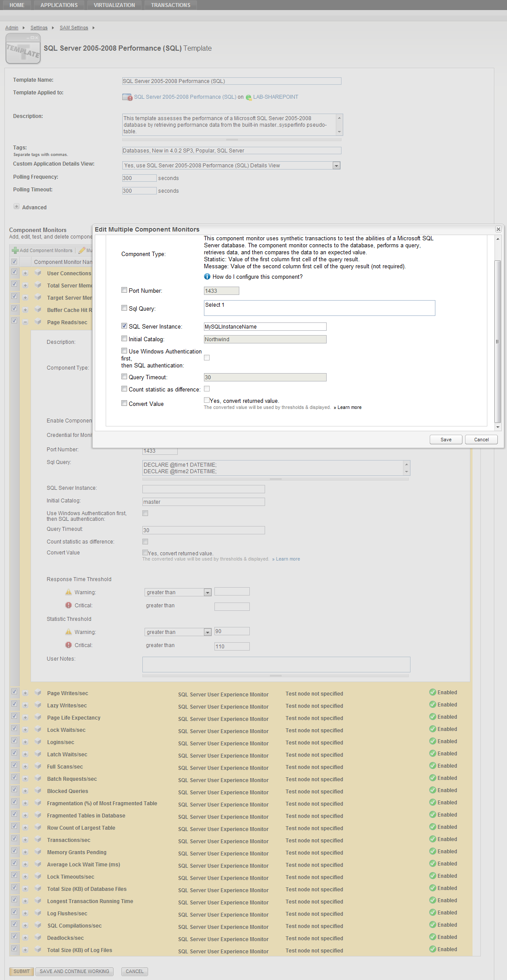Image resolution: width=507 pixels, height=980 pixels.
Task: Click the dialog scrollbar down arrow
Action: (497, 427)
